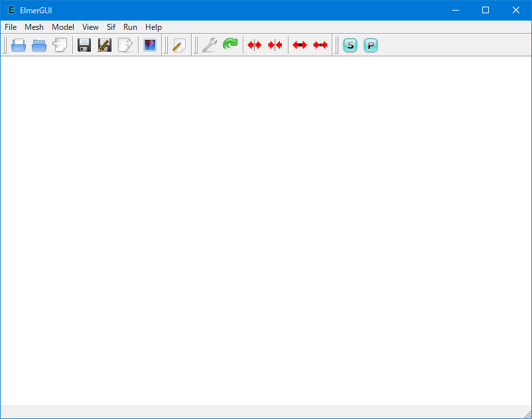Close the ElmerGUI window

pos(515,10)
